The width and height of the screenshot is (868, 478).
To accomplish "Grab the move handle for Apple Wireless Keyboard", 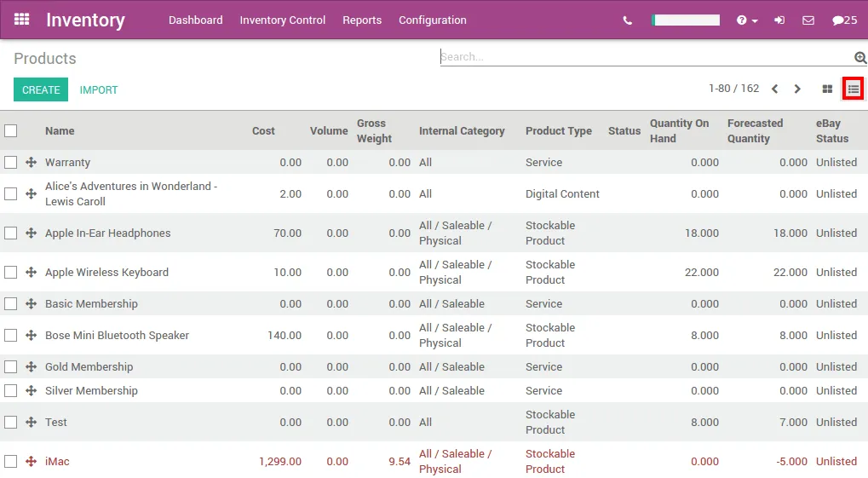I will (x=31, y=273).
